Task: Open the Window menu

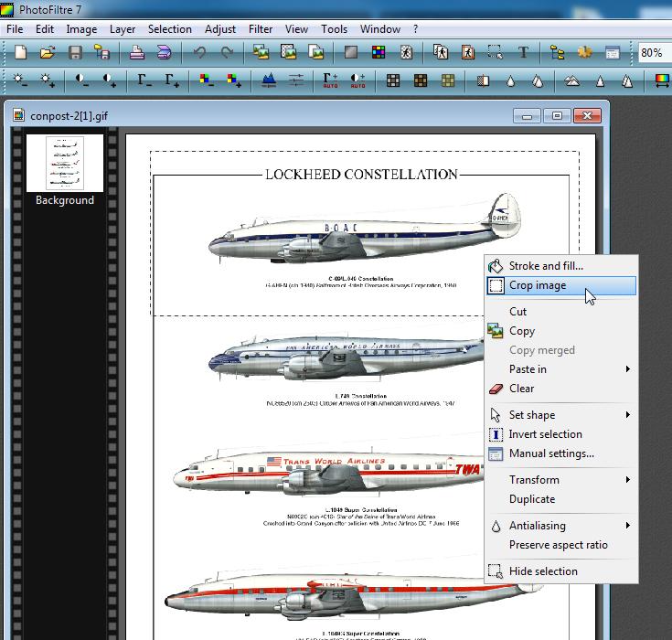Action: click(380, 29)
